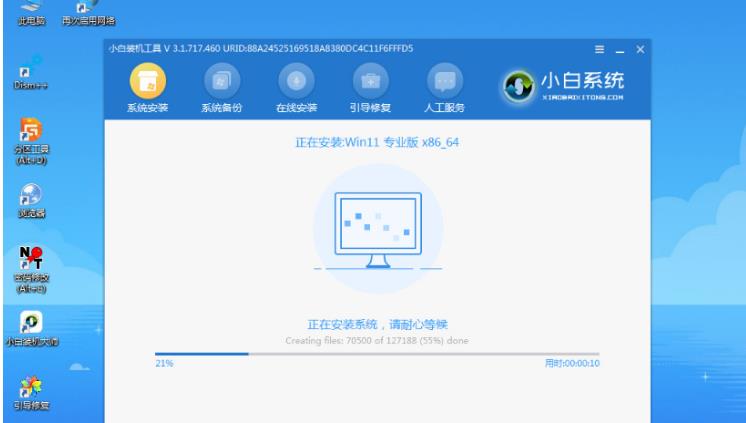This screenshot has height=423, width=746.
Task: Click the 小白系统 logo
Action: pos(563,86)
